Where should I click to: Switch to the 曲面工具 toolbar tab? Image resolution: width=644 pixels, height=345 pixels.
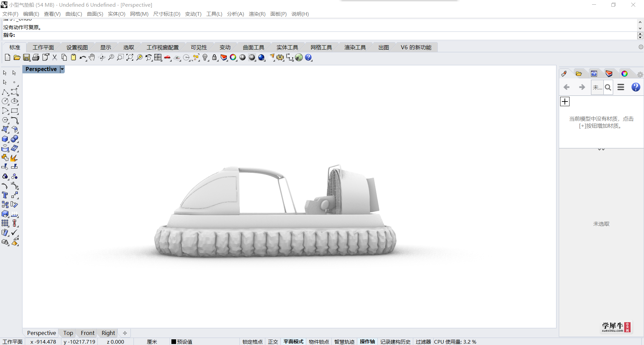[x=254, y=47]
